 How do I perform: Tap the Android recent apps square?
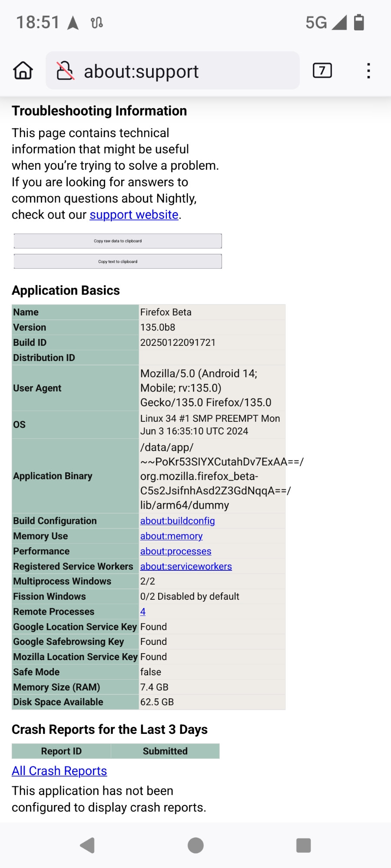pos(303,845)
